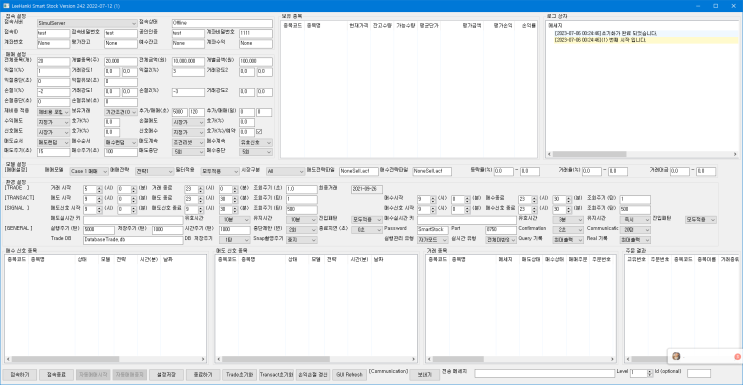
Task: Click the 접속하기 connect button
Action: 19,375
